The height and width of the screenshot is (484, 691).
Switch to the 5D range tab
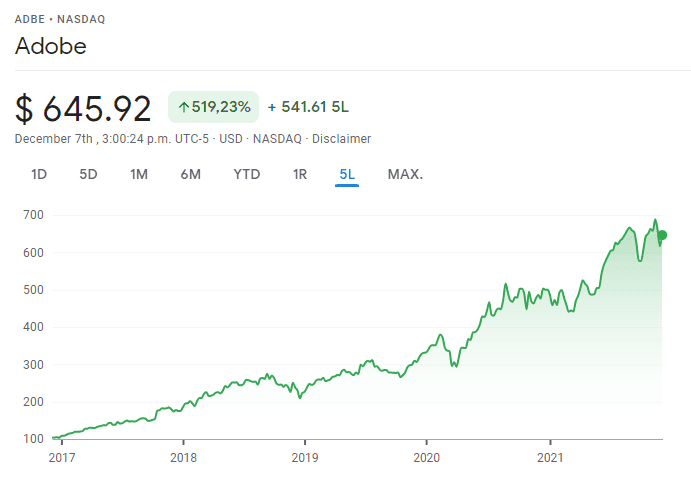coord(88,174)
